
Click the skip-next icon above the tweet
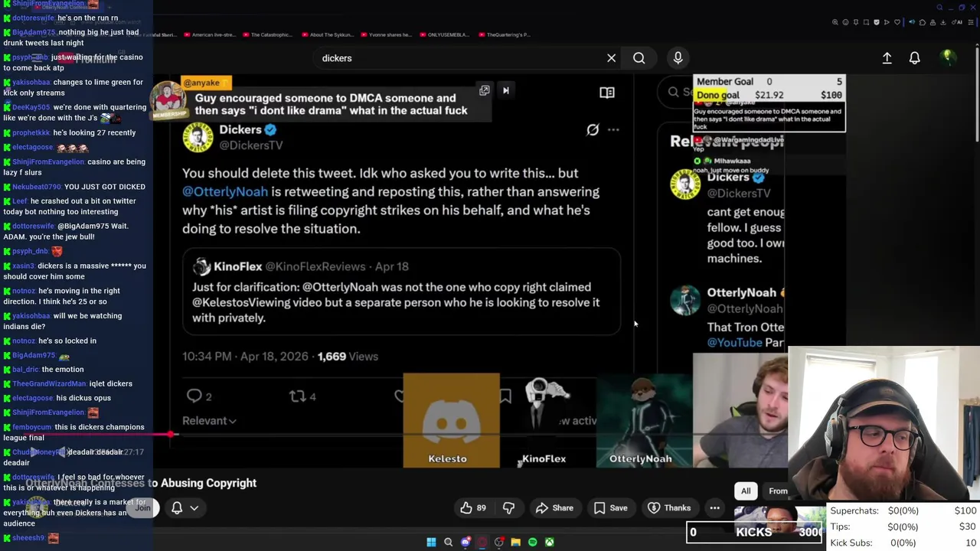pos(505,90)
